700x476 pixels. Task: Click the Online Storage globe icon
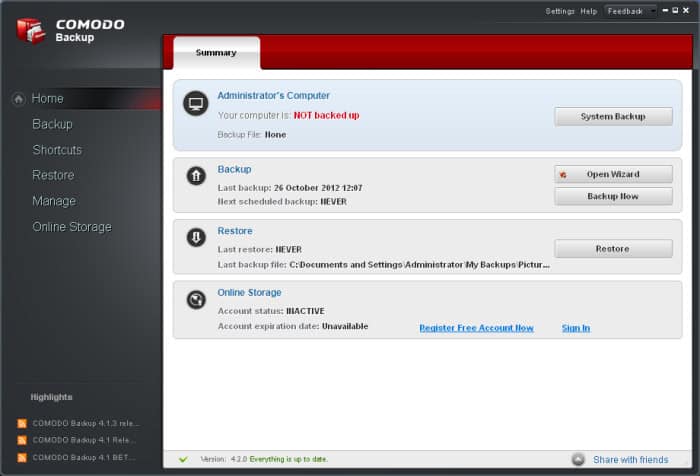[x=196, y=300]
